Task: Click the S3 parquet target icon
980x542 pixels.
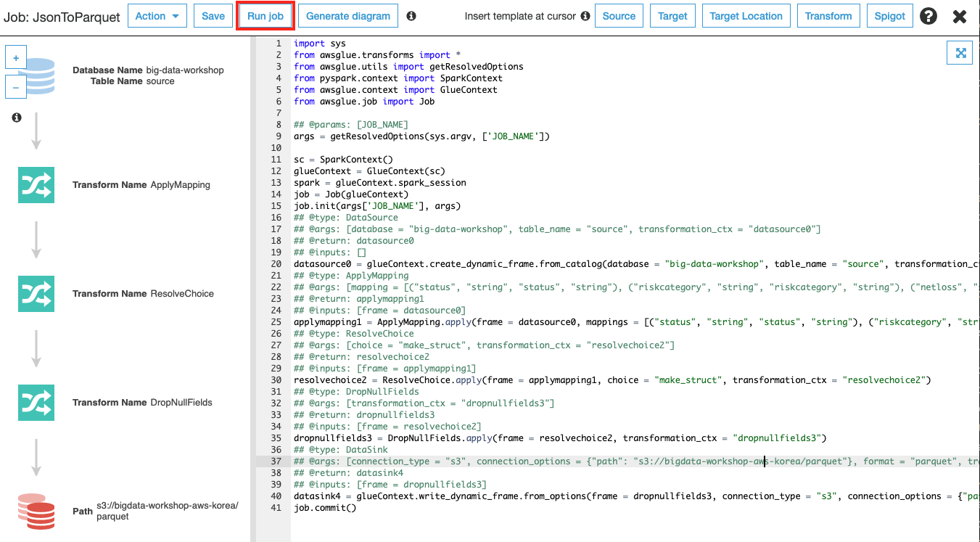Action: coord(36,511)
